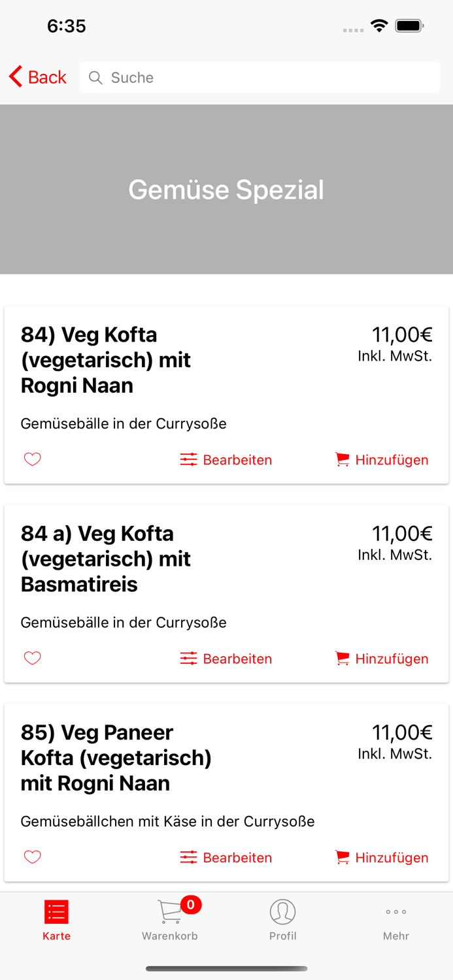This screenshot has height=980, width=453.
Task: Favorite the Veg Paneer Kofta dish
Action: [32, 857]
